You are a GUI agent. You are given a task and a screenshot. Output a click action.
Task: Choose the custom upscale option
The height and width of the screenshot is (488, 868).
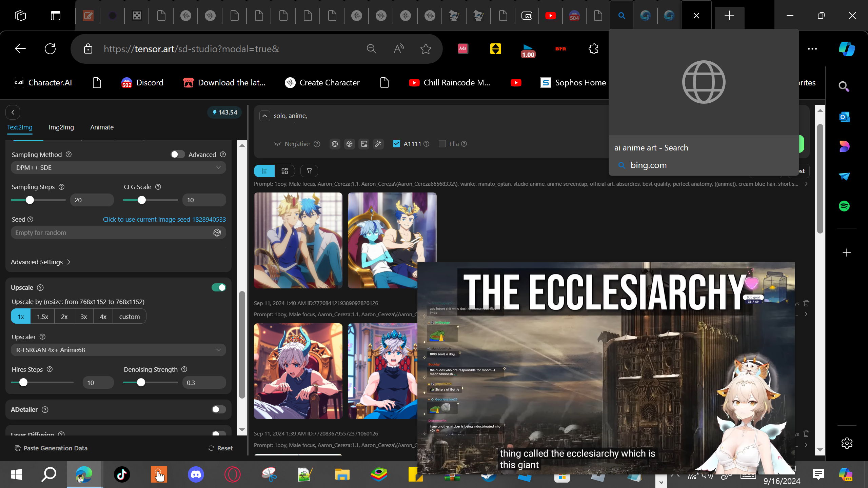[130, 317]
